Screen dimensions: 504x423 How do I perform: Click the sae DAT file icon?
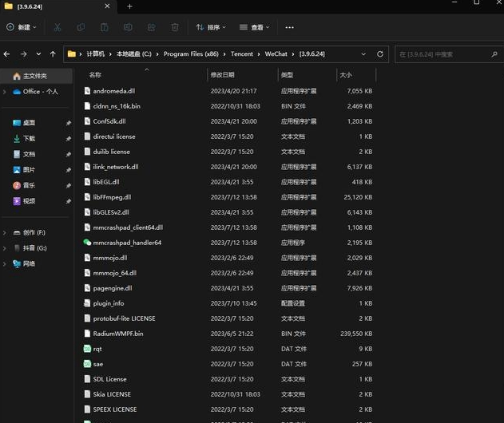click(x=87, y=364)
